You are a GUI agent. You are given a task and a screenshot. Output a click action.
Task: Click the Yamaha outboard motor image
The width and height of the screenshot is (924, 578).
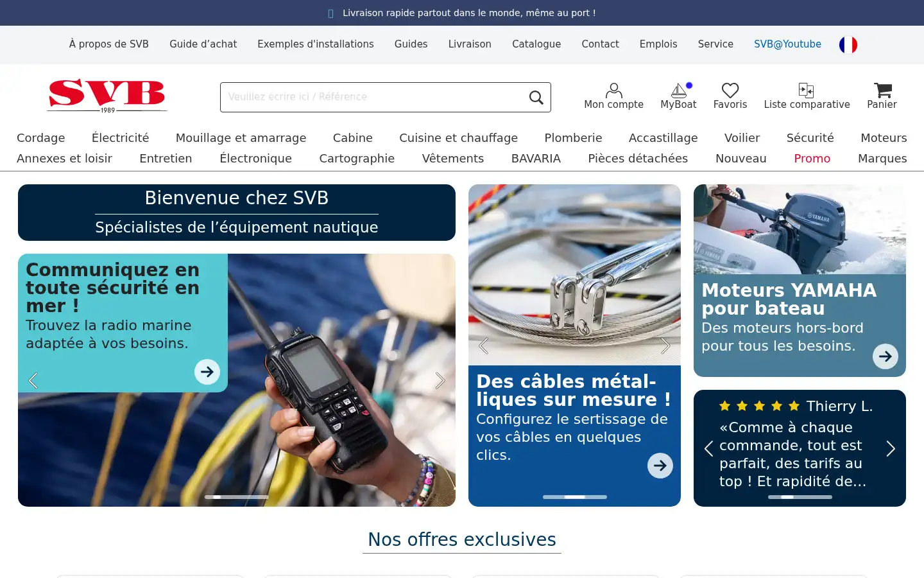pos(800,229)
